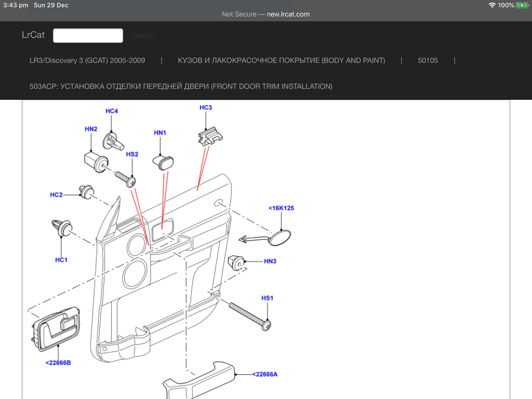Click the 16K125 oval cover illustration
Image resolution: width=532 pixels, height=399 pixels.
[x=280, y=238]
